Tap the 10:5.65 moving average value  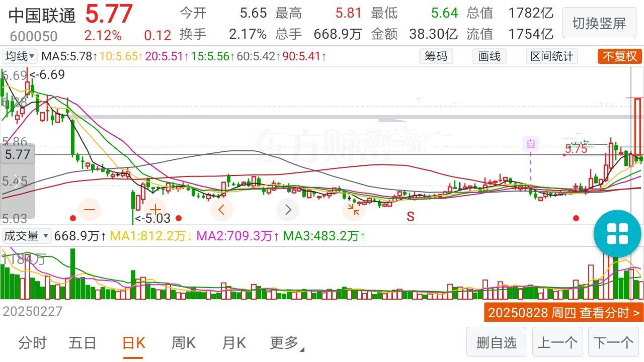(x=121, y=56)
